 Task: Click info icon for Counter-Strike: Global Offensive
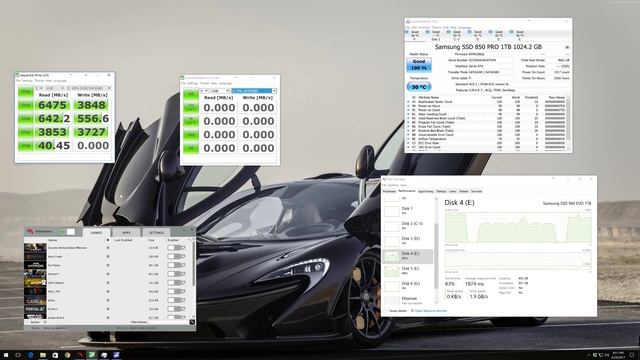[108, 248]
